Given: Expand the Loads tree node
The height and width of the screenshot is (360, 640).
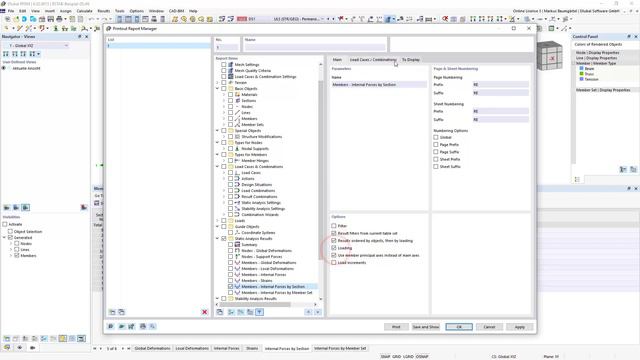Looking at the screenshot, I should 218,220.
